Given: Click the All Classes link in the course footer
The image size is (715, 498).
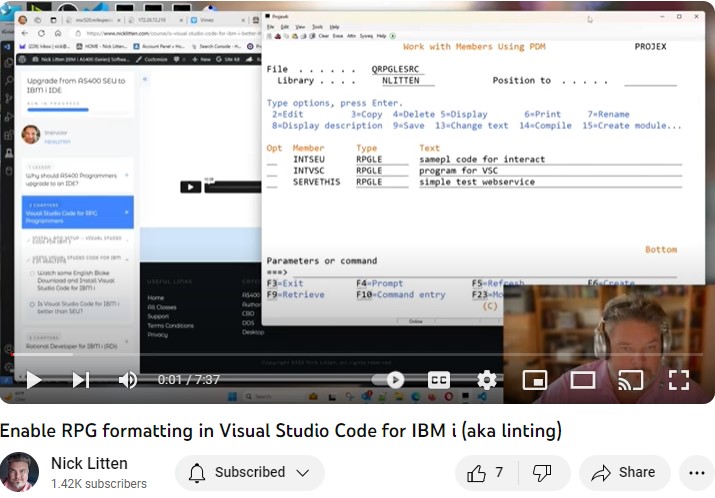Looking at the screenshot, I should tap(162, 307).
